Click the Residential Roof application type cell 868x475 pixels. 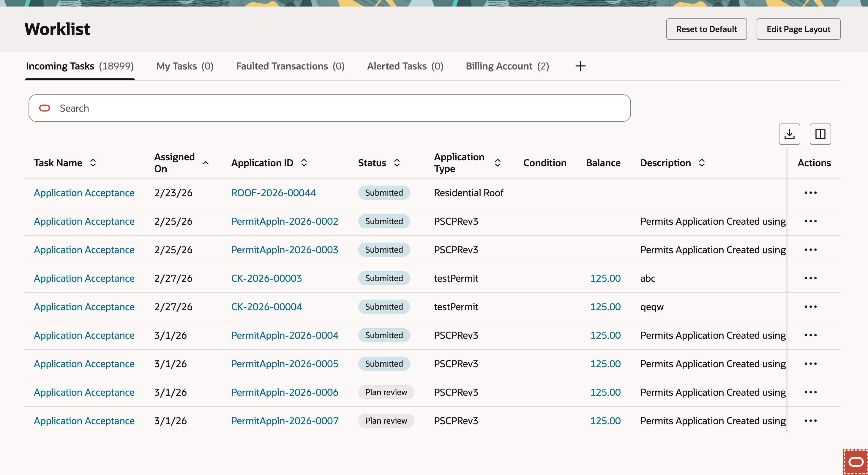click(468, 193)
